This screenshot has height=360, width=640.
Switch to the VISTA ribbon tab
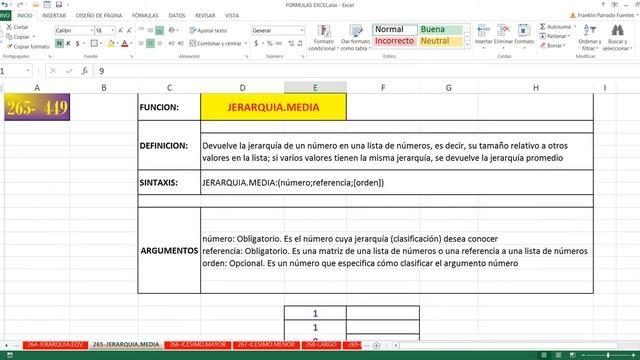(232, 16)
